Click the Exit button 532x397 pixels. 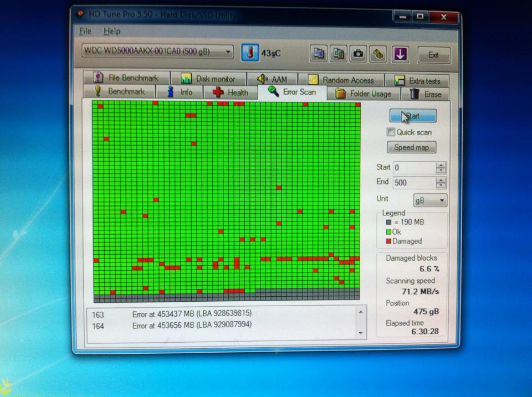434,55
